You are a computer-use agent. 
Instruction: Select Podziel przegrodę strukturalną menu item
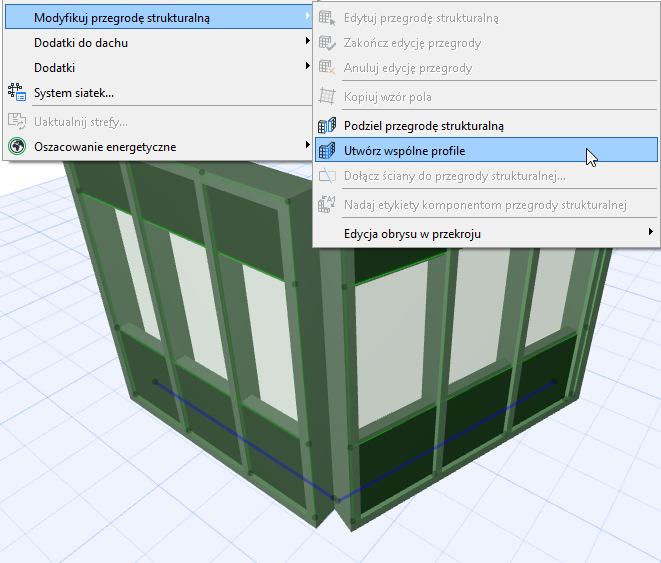click(423, 126)
